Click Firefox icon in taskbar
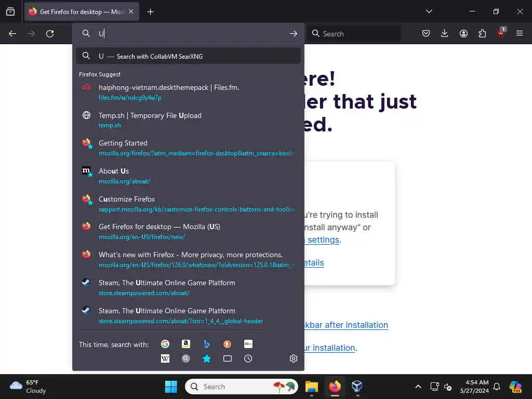The width and height of the screenshot is (532, 399). [x=335, y=387]
